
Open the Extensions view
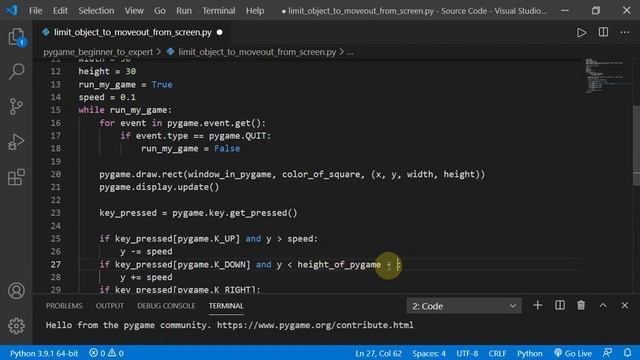(16, 177)
